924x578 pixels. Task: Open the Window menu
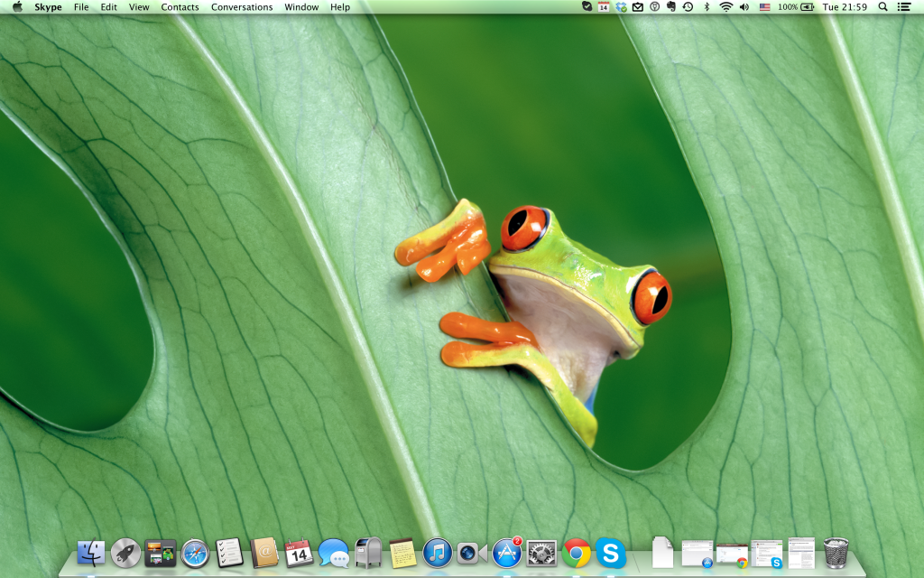[x=301, y=7]
